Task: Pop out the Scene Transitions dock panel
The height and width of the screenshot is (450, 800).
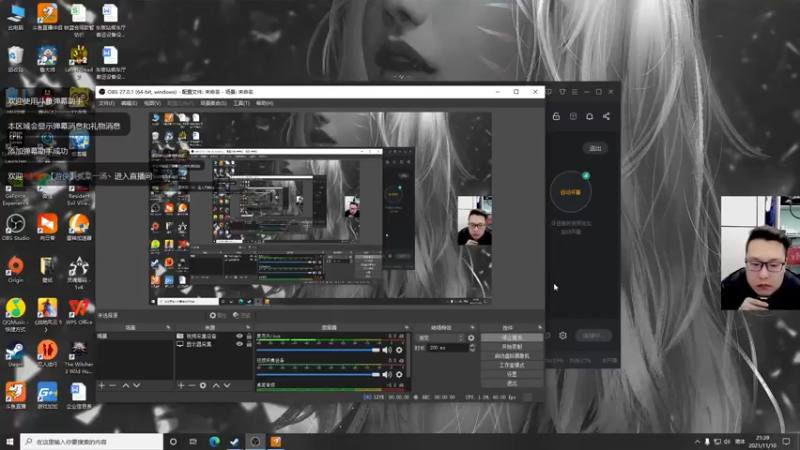Action: (472, 327)
